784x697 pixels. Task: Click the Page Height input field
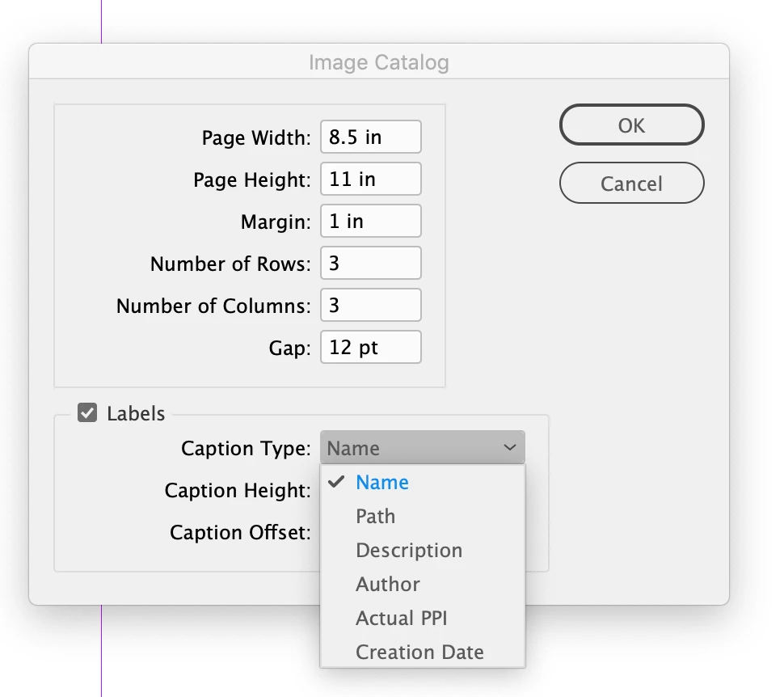[x=370, y=179]
